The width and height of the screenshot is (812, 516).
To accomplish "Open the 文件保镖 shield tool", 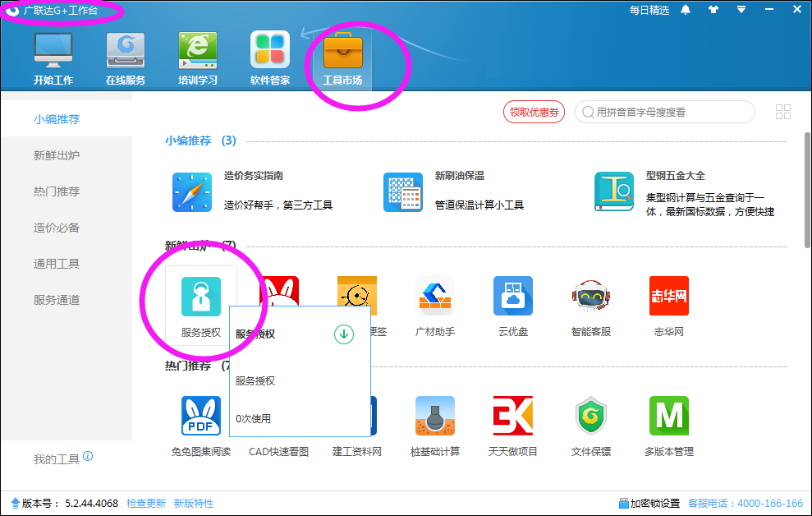I will point(591,416).
